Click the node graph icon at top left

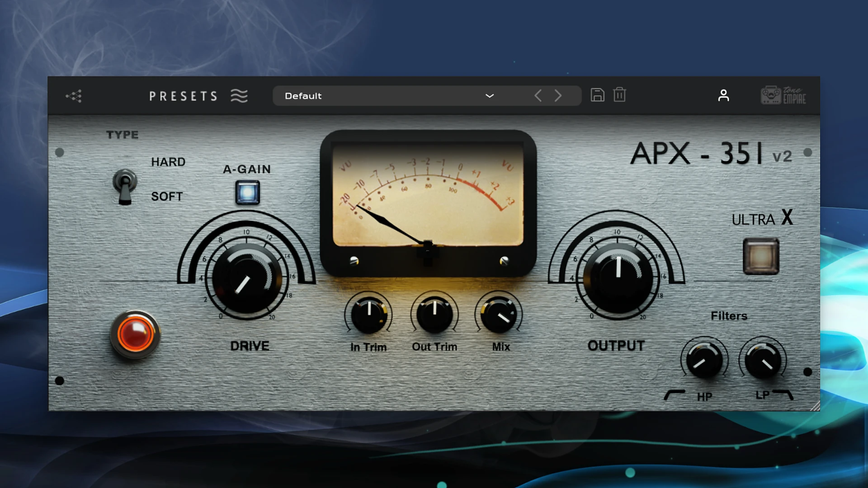pos(74,96)
